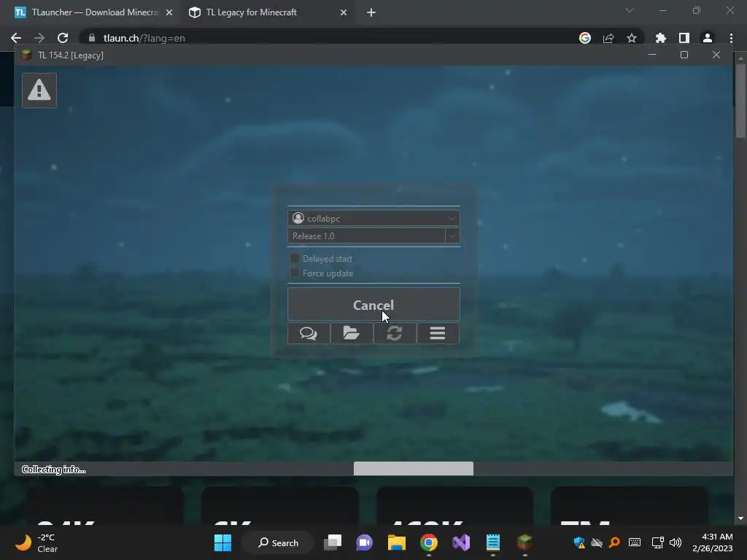Minimize the TL 154.2 Legacy window

pyautogui.click(x=652, y=55)
